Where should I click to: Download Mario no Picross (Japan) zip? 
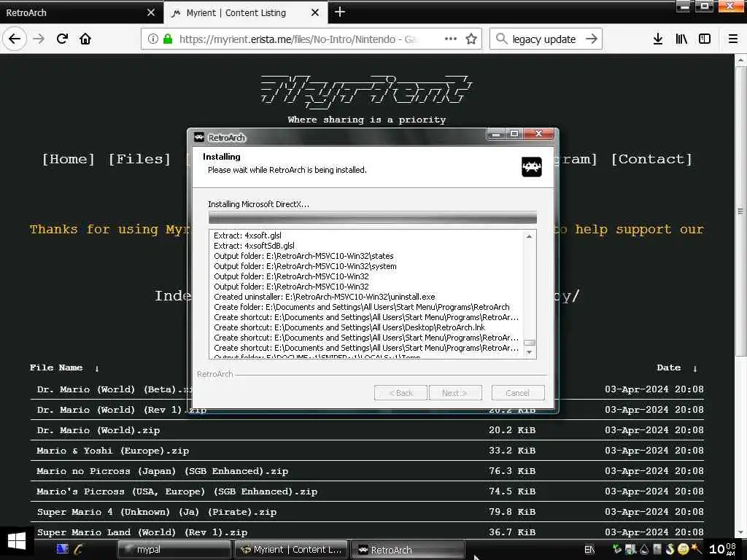click(x=163, y=471)
